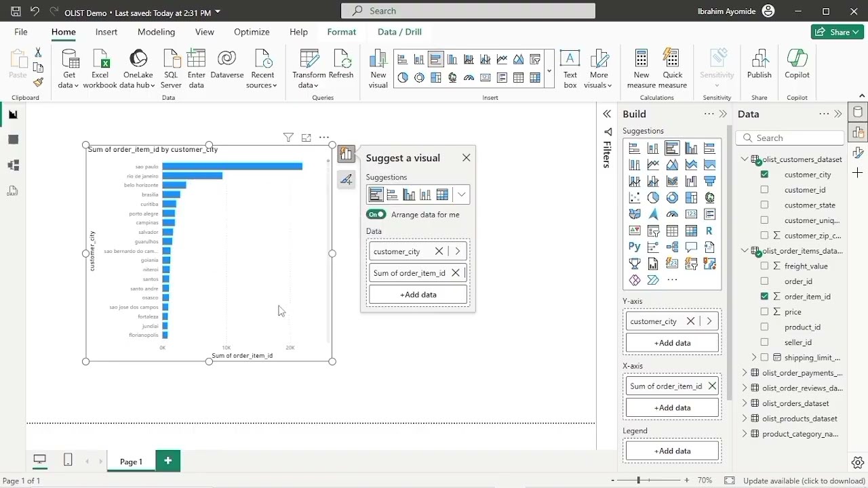Expand the olist_order_reviews table
The width and height of the screenshot is (868, 488).
point(745,388)
